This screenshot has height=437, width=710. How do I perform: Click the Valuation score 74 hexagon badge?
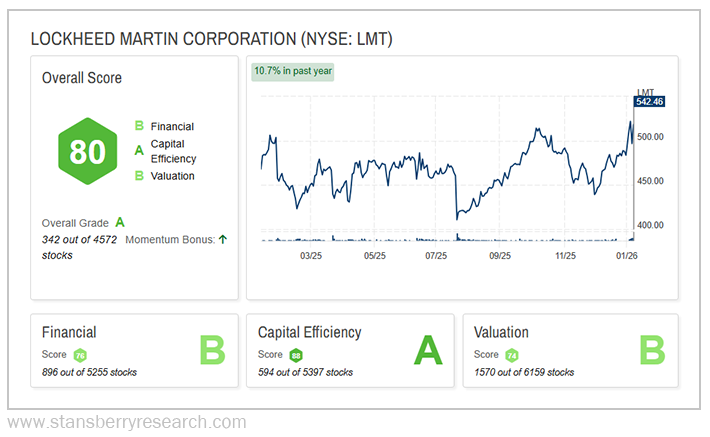511,354
